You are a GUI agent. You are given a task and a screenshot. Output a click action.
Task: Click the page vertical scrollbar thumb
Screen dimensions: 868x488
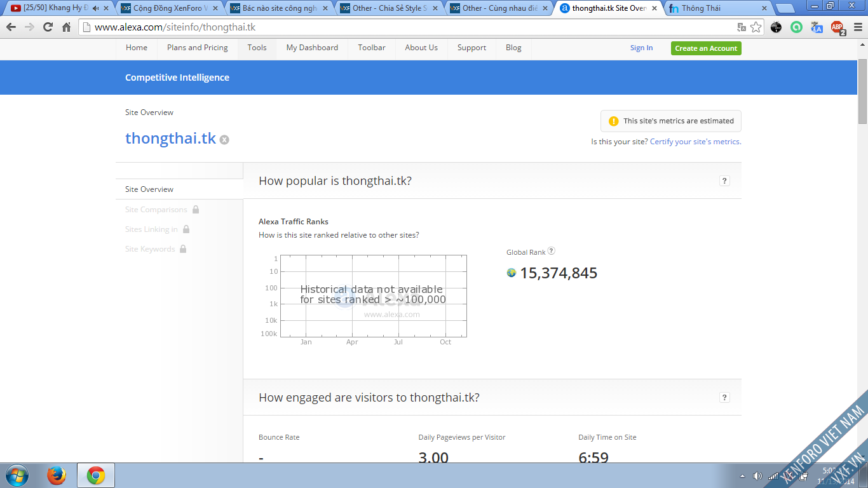(862, 91)
